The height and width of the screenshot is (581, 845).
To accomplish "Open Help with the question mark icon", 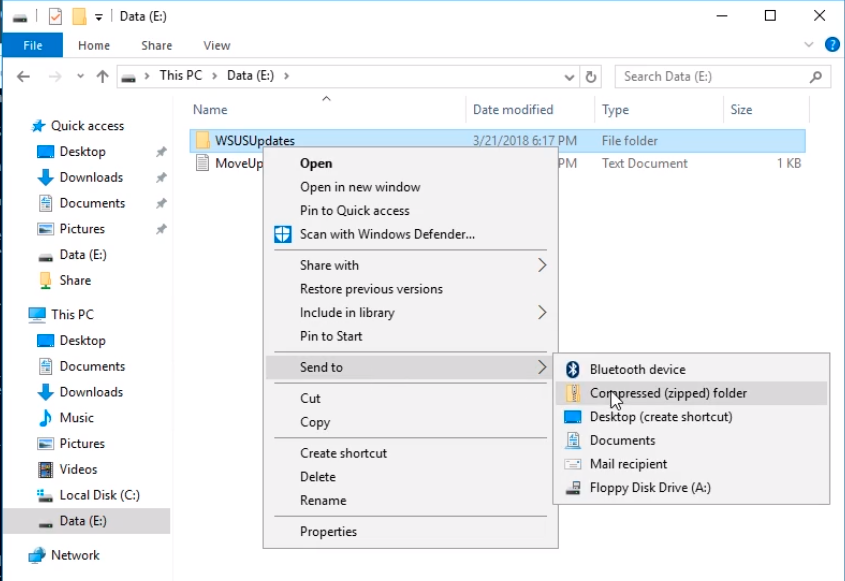I will [832, 45].
